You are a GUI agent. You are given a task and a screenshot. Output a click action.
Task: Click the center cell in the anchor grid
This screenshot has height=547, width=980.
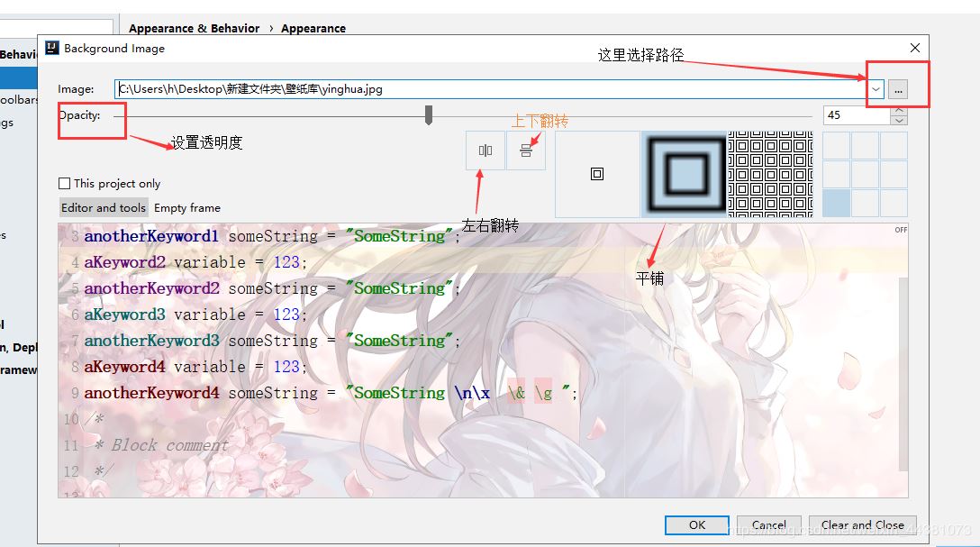[x=865, y=174]
